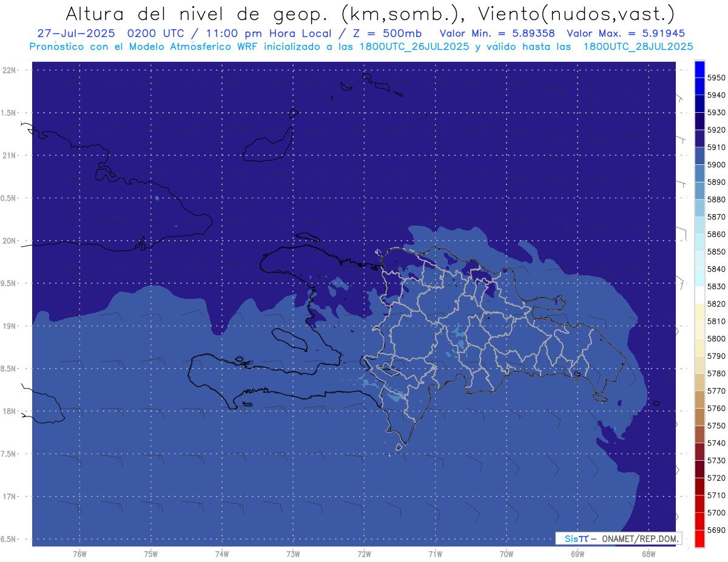Select 'Valor Min. = 5.89358' text
The image size is (728, 562).
(497, 33)
